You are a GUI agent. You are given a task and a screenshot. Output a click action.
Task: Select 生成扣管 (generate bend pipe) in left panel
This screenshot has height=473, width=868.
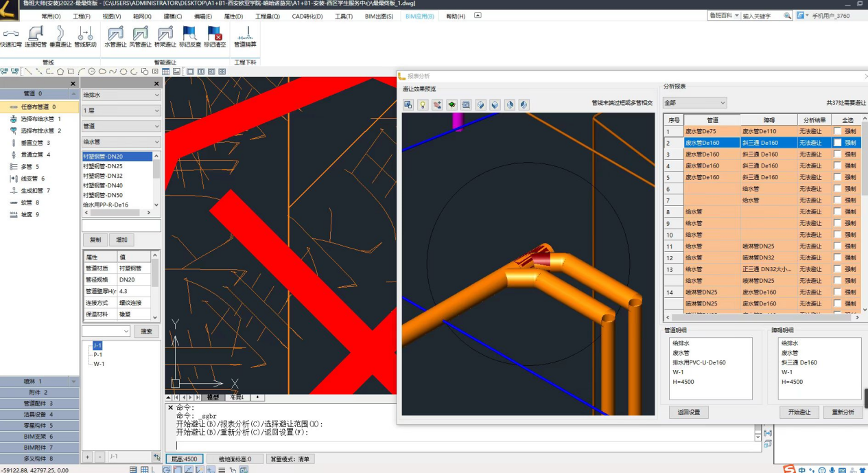[35, 190]
